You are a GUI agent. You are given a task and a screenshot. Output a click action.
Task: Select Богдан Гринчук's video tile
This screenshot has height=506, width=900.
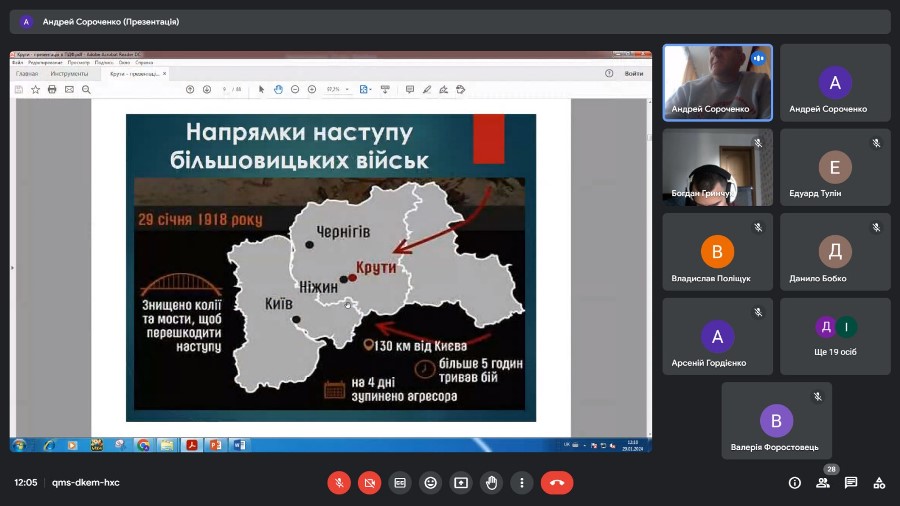[x=717, y=166]
